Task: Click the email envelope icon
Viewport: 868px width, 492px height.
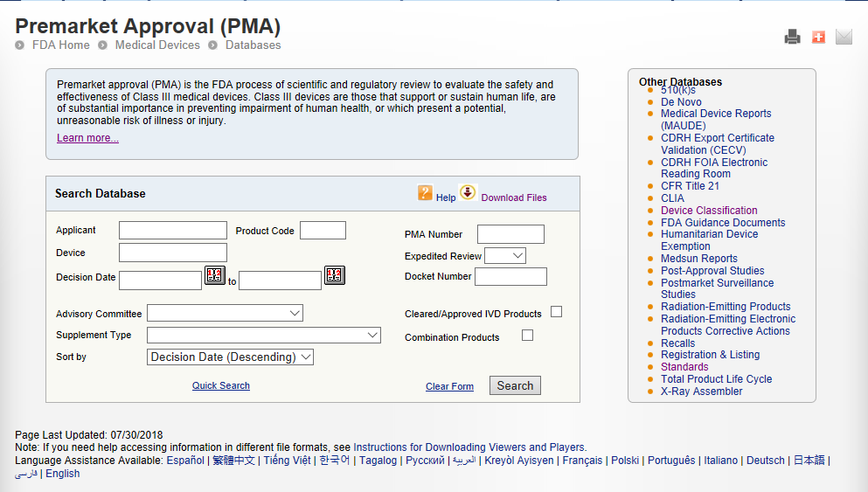Action: (x=844, y=37)
